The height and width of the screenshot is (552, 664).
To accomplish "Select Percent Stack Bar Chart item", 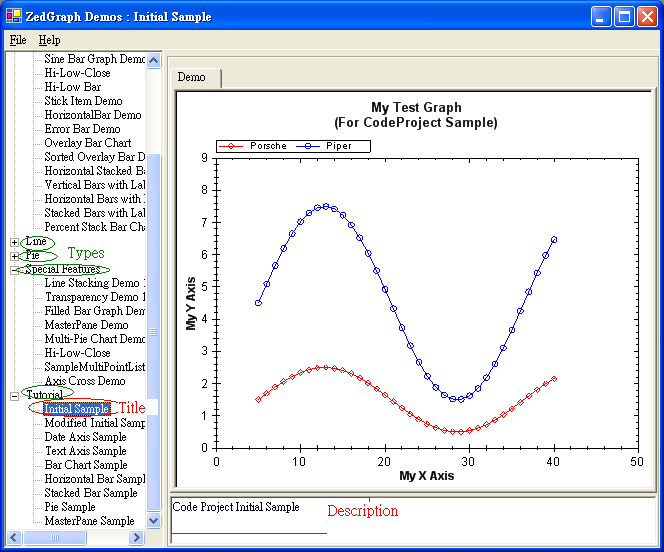I will click(x=94, y=226).
